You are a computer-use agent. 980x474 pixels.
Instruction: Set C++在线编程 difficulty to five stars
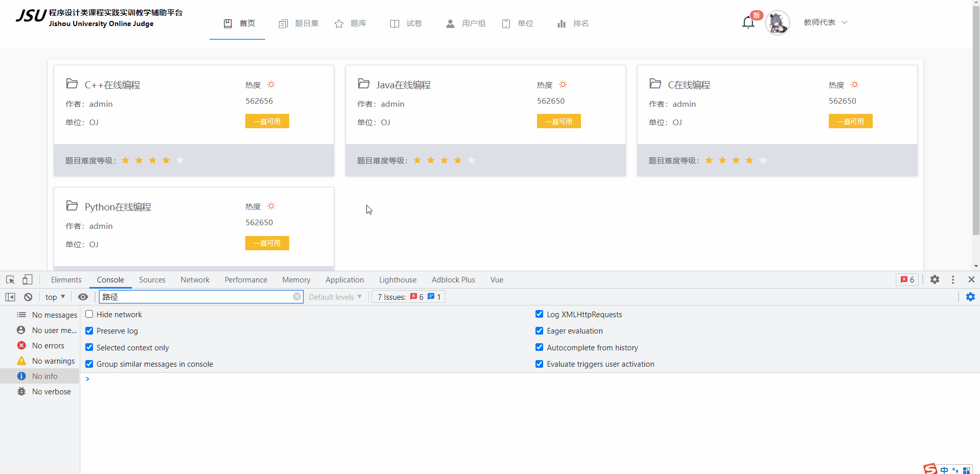click(180, 160)
